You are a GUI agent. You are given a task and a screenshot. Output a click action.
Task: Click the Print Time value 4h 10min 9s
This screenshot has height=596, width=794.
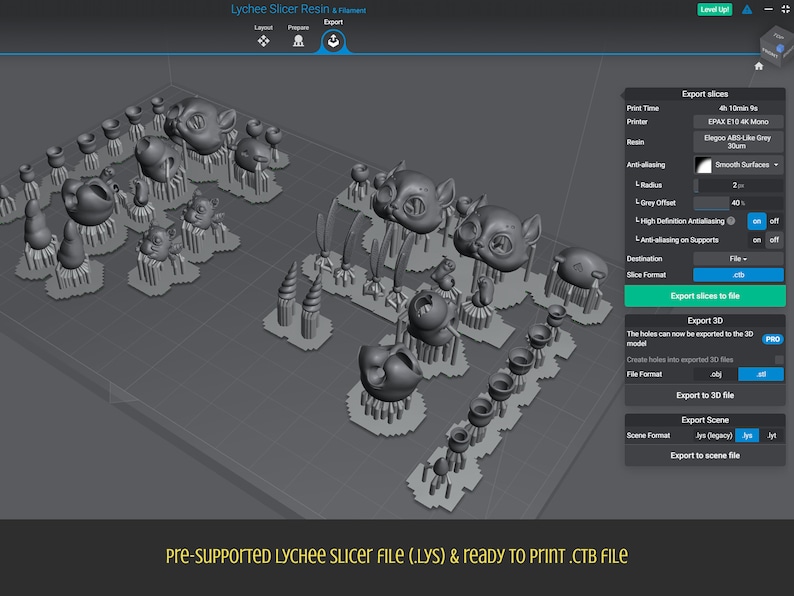point(738,108)
